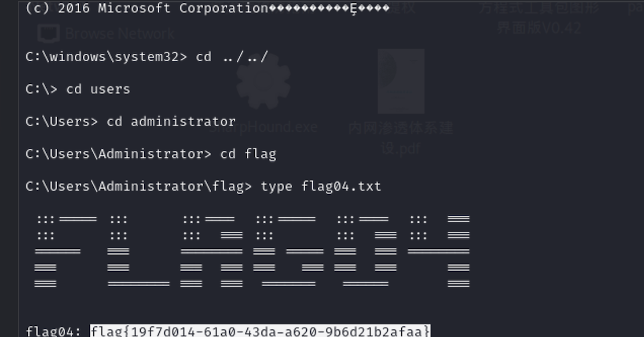Viewport: 644px width, 337px height.
Task: Select the 方程式工具包图形界面版V0.42 desktop label
Action: [x=539, y=17]
